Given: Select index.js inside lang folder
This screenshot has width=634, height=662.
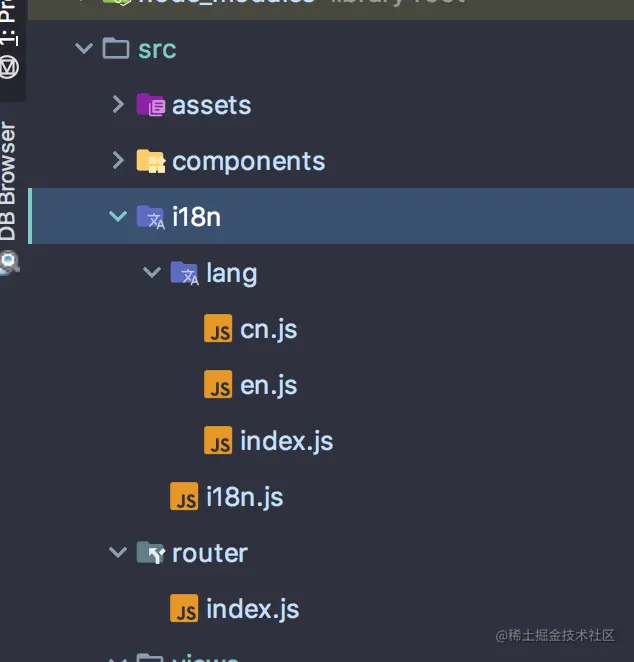Looking at the screenshot, I should point(286,441).
